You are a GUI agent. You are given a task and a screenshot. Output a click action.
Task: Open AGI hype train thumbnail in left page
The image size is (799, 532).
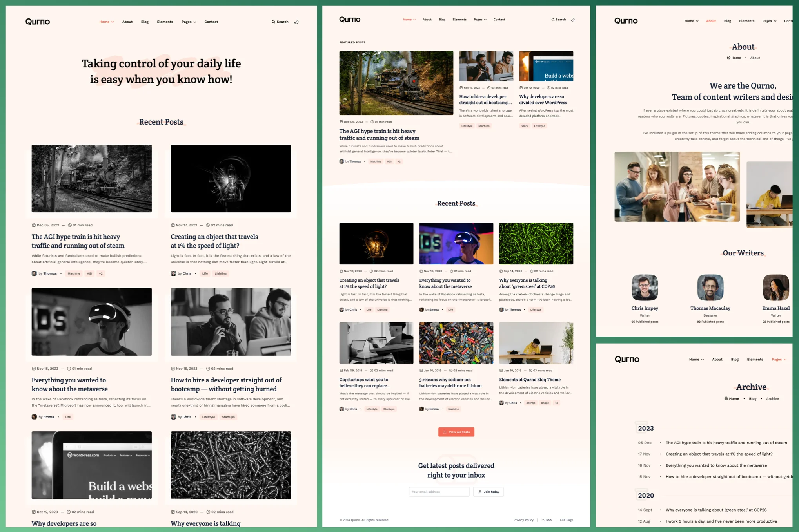click(x=92, y=178)
